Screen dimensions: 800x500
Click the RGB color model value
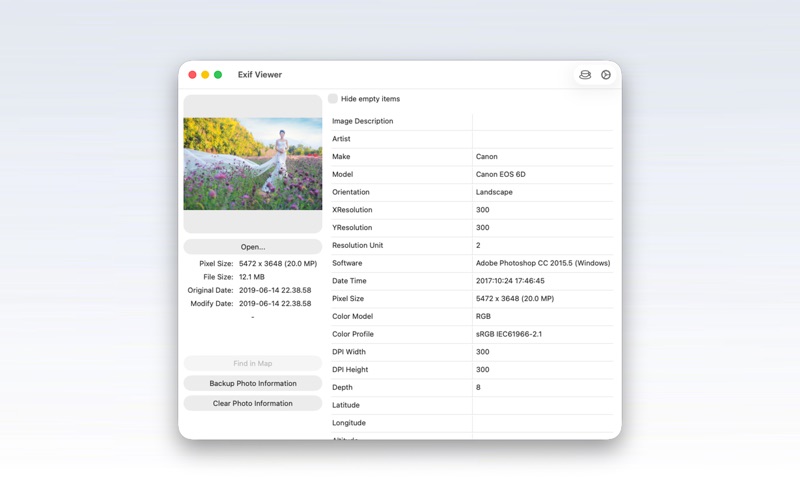[483, 316]
